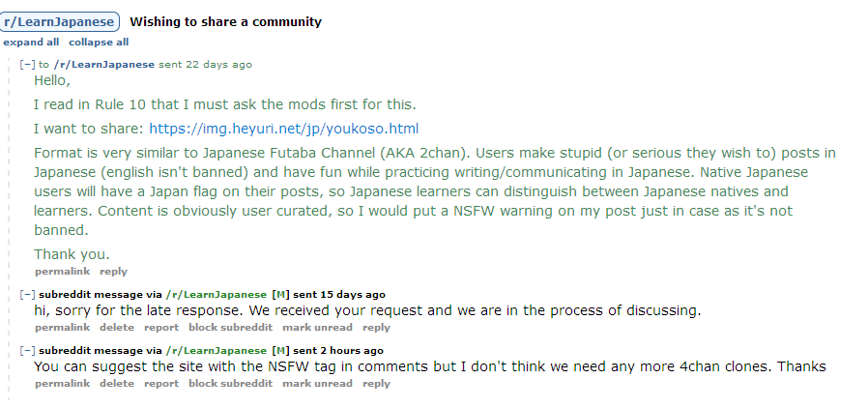Screen dimensions: 868x408
Task: Block subreddit on the 2 hours ago message
Action: pyautogui.click(x=230, y=384)
